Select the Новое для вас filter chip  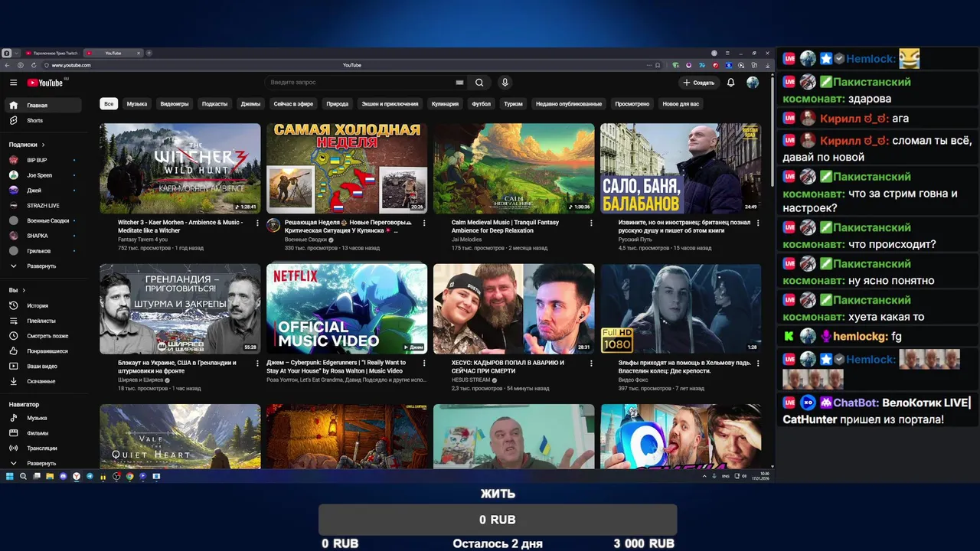point(681,104)
